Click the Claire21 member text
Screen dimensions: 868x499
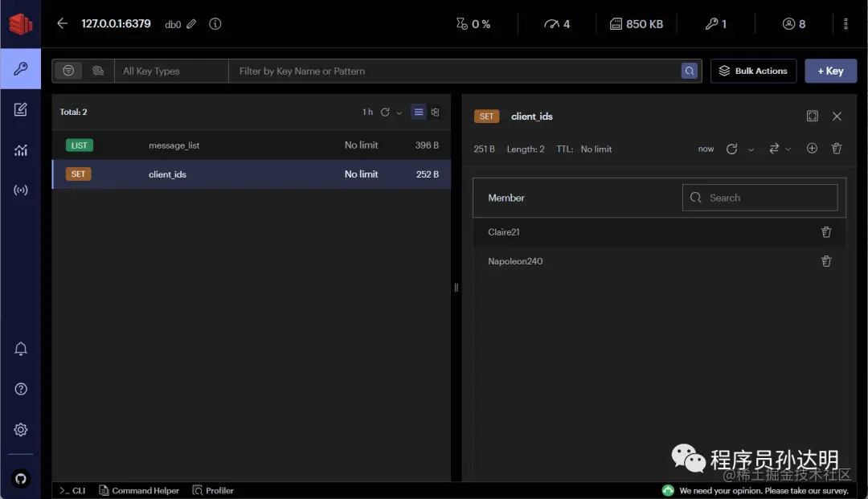pyautogui.click(x=504, y=232)
